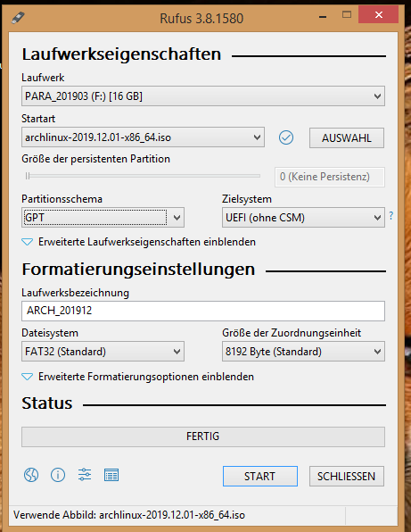Click the Laufwerksbezeichnung ARCH_201912 field

(x=203, y=311)
